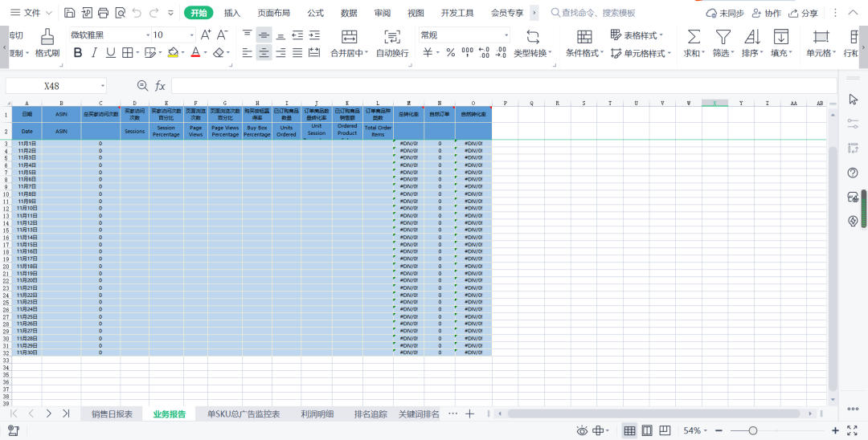Open the Formulas (公式) tab
The width and height of the screenshot is (868, 440).
(316, 13)
